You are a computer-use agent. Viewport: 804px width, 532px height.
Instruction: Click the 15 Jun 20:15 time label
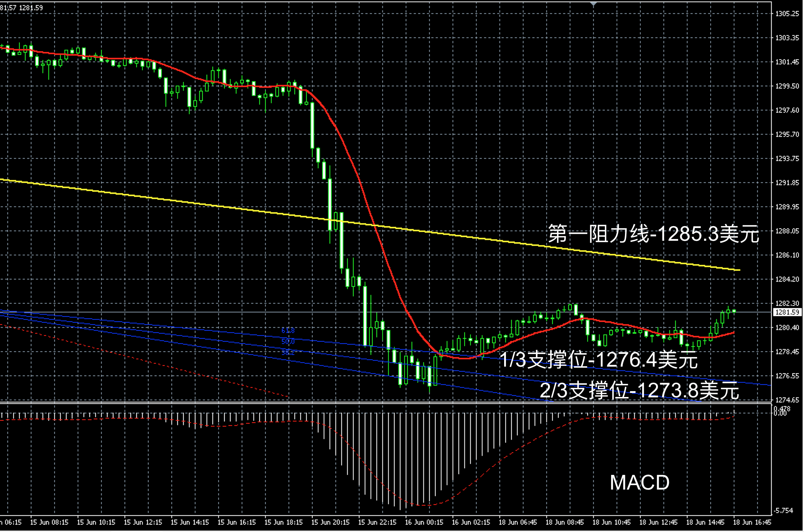[330, 522]
